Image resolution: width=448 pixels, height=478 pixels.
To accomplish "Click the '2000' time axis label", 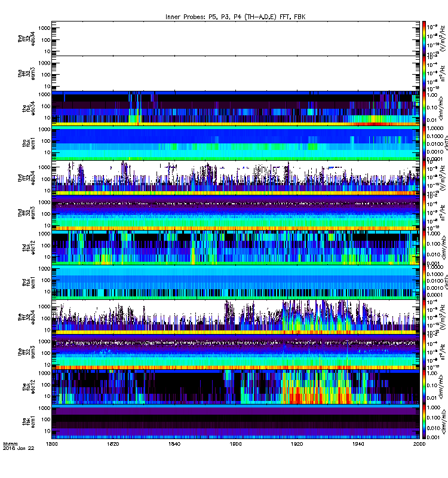I will tap(419, 443).
